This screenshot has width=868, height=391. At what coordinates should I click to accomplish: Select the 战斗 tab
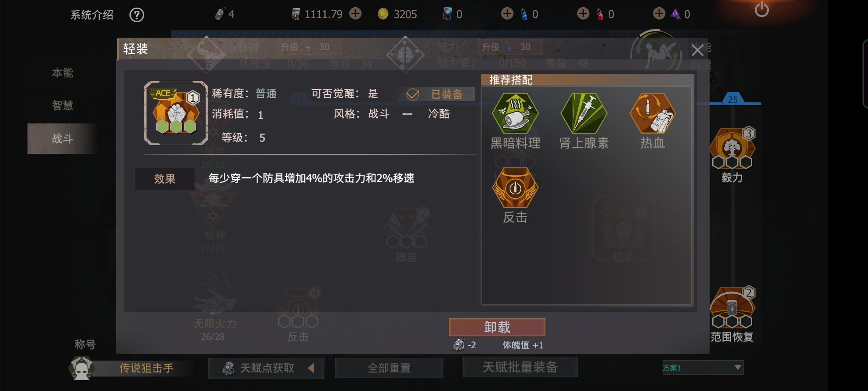(x=62, y=138)
